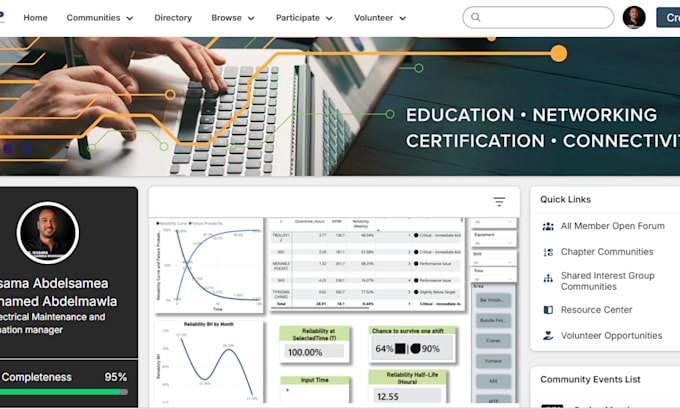Screen dimensions: 680x409
Task: Expand the Communities menu chevron
Action: tap(130, 18)
